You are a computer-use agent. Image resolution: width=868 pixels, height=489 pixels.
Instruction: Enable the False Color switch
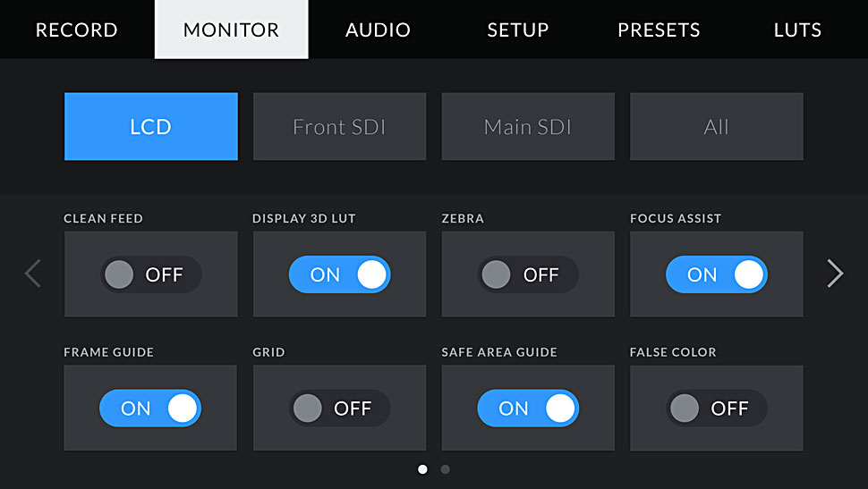(x=716, y=409)
